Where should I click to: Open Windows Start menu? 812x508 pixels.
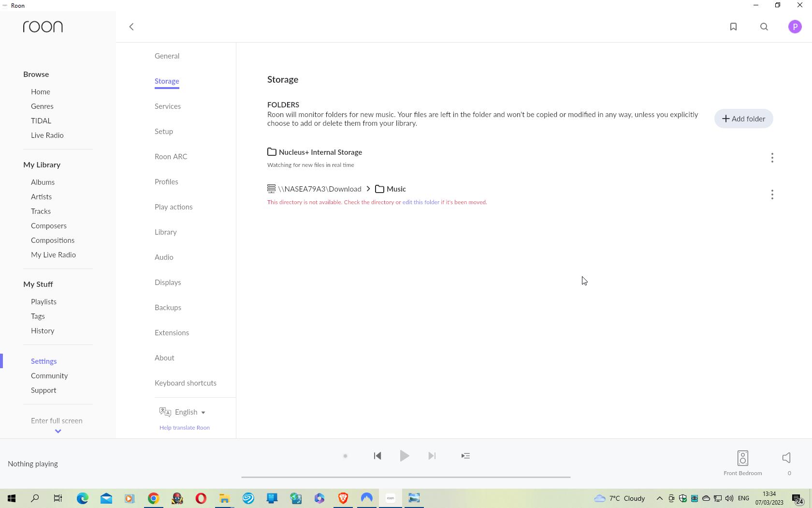tap(12, 498)
